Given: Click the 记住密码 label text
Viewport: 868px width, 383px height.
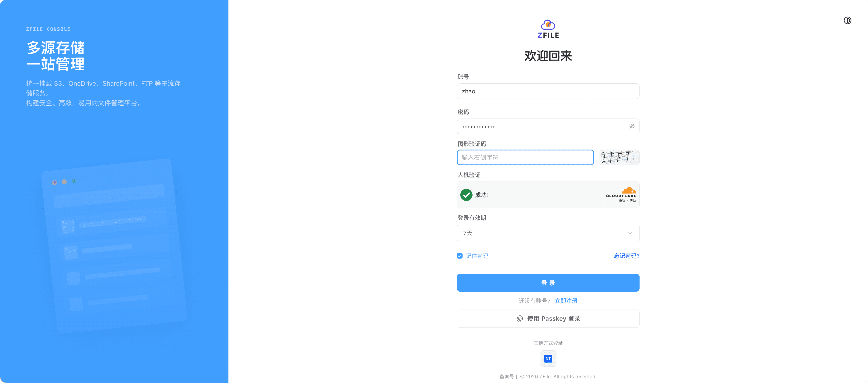Looking at the screenshot, I should point(477,256).
